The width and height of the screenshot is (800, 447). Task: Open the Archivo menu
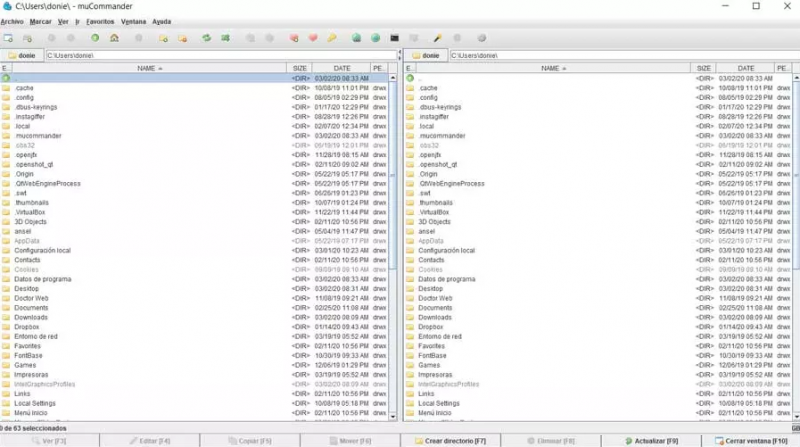point(12,20)
